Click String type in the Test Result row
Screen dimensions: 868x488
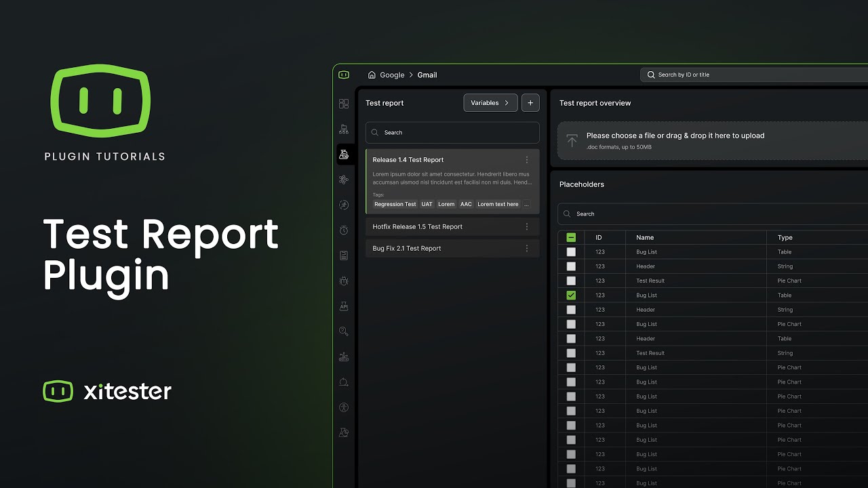785,353
